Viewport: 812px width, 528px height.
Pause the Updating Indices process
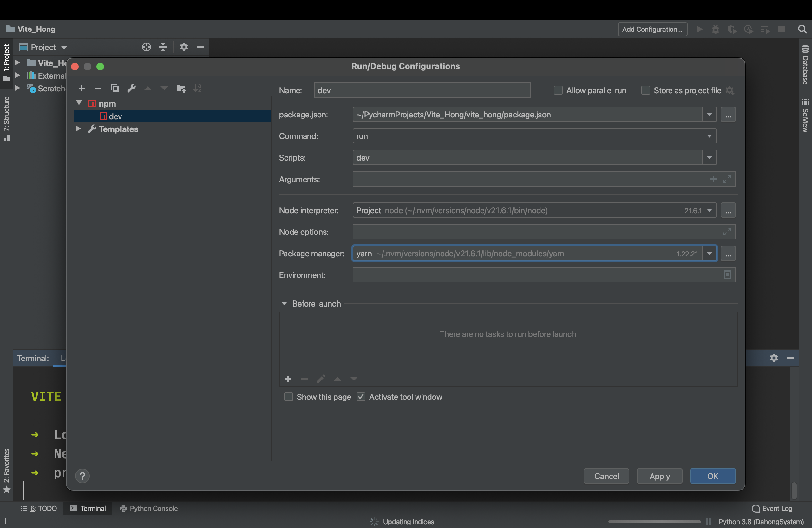709,522
